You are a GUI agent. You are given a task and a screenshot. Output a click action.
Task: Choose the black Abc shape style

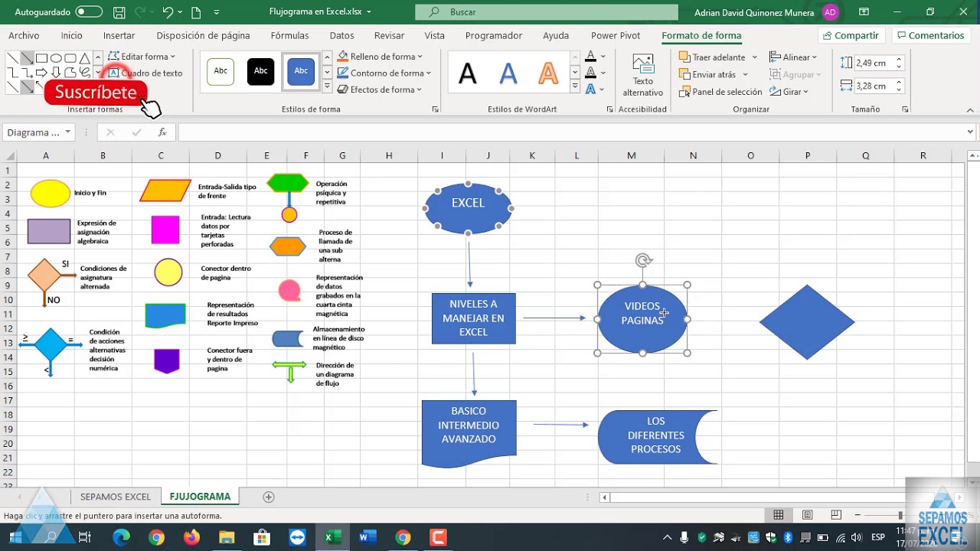point(260,71)
